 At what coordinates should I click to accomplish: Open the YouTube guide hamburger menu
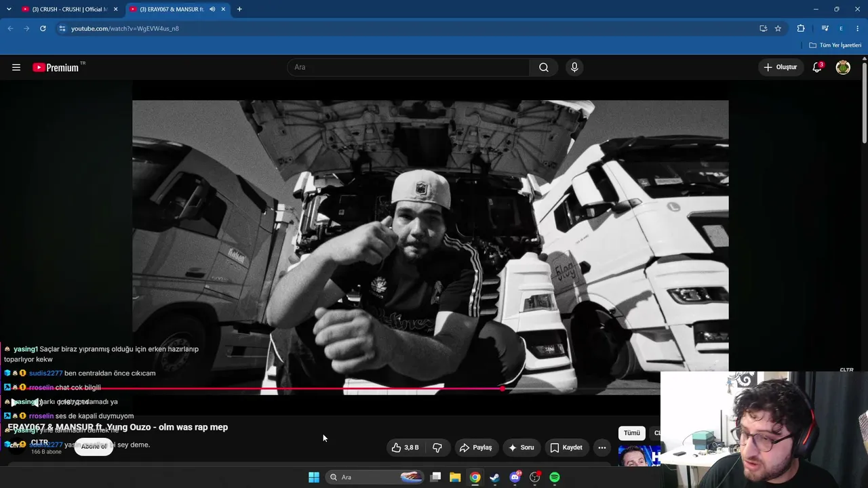(16, 67)
